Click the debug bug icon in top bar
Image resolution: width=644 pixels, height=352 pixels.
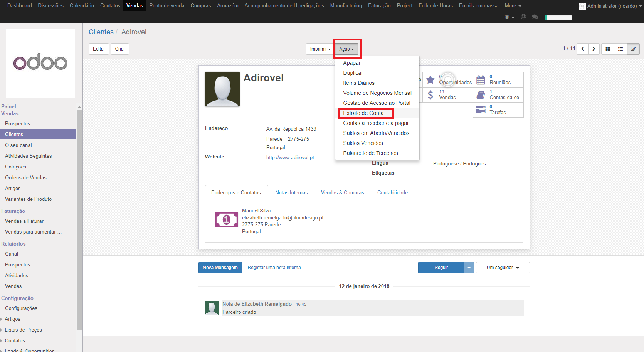(509, 17)
